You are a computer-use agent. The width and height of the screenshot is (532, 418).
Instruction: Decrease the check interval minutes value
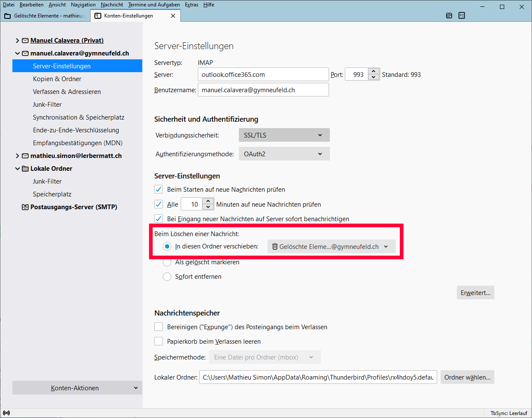208,207
